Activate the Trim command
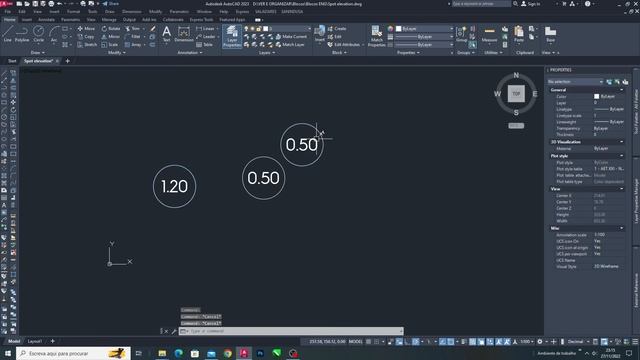 click(x=132, y=29)
